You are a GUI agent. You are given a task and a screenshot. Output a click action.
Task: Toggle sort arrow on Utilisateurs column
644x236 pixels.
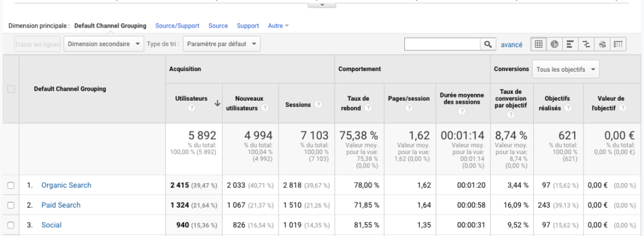[217, 104]
